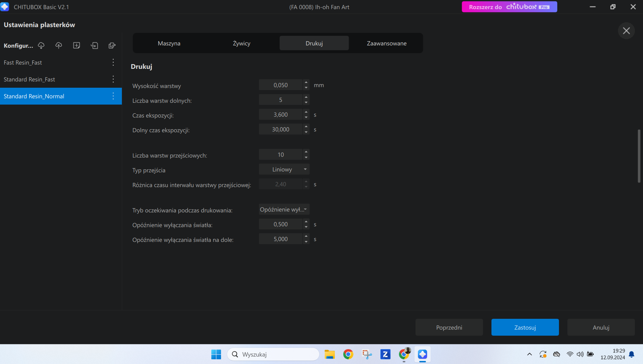Add new configuration profile icon

point(77,46)
